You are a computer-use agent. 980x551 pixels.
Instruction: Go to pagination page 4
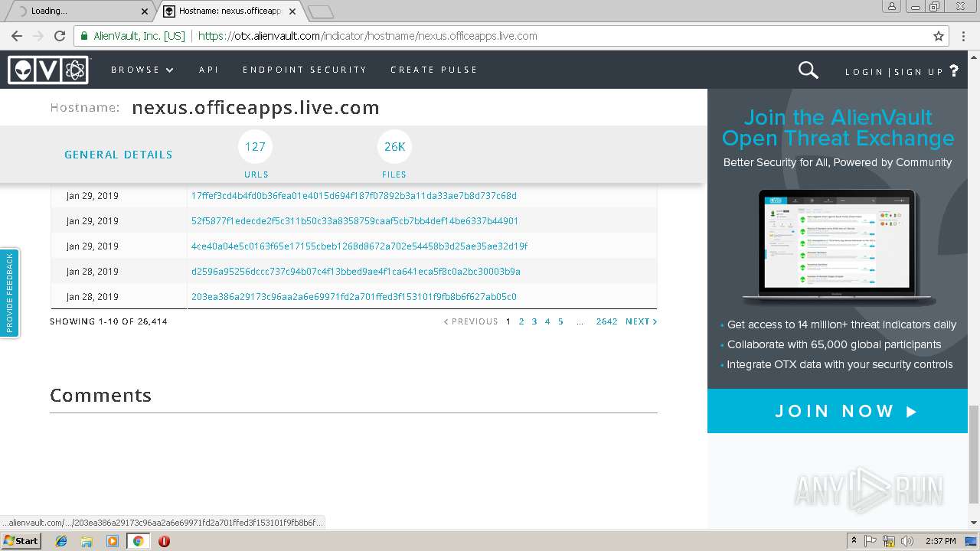547,321
